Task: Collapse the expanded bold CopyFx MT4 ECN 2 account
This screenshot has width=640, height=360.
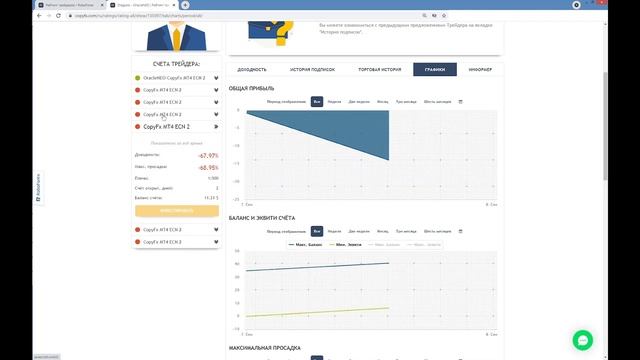Action: [216, 127]
